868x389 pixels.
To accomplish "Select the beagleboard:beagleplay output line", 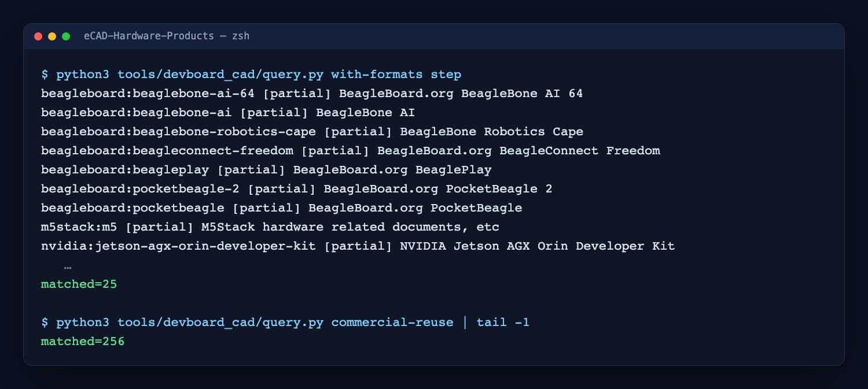I will (x=266, y=170).
